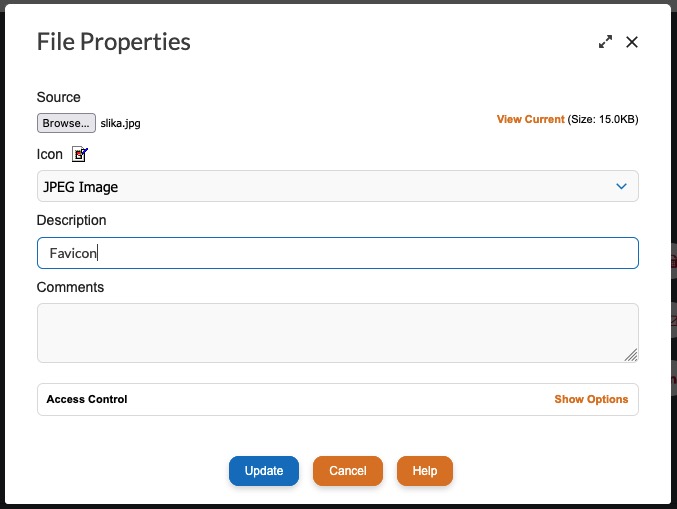Click the Comments box resize handle
The width and height of the screenshot is (677, 509).
point(631,355)
